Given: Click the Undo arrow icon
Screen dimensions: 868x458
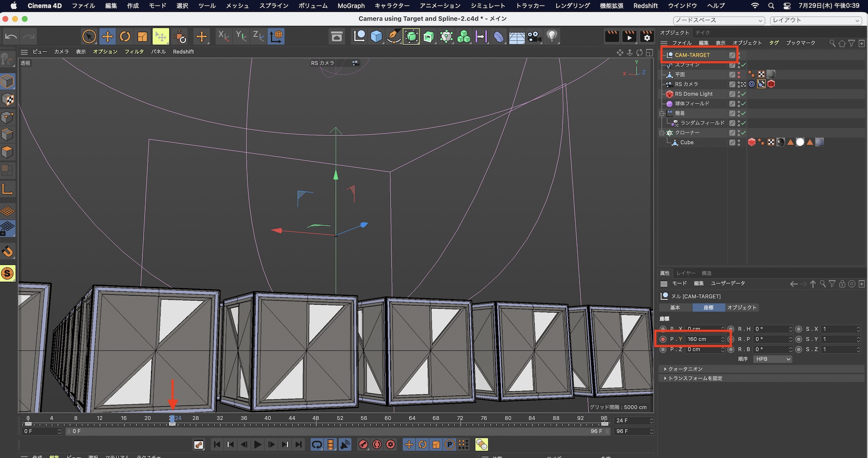Looking at the screenshot, I should pyautogui.click(x=11, y=36).
